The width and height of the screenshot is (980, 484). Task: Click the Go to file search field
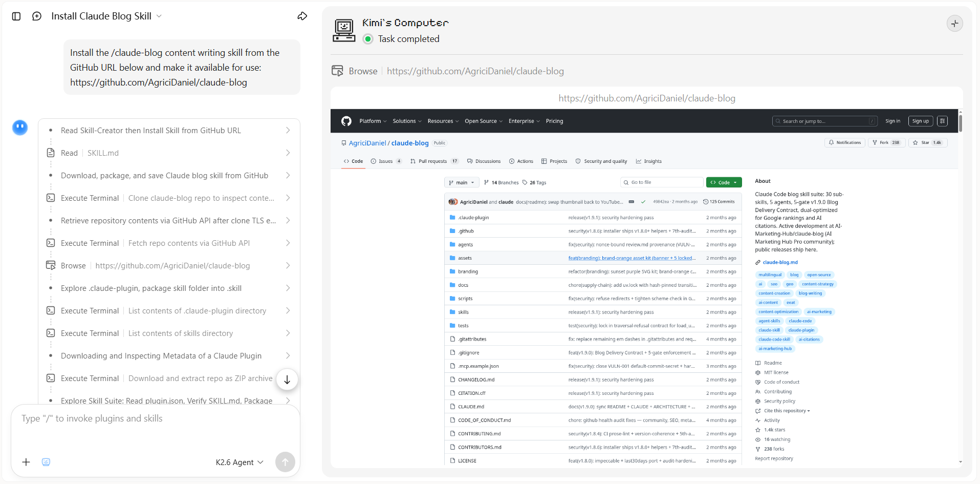(662, 183)
